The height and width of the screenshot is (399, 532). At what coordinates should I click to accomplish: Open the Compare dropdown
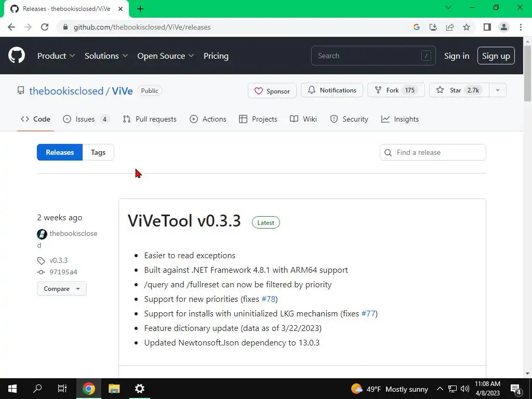[x=62, y=289]
